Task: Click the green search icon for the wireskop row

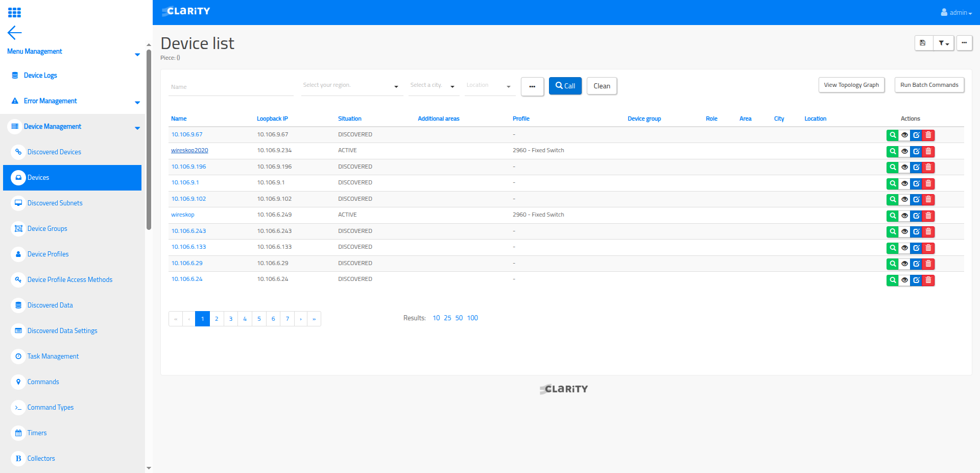Action: click(892, 216)
